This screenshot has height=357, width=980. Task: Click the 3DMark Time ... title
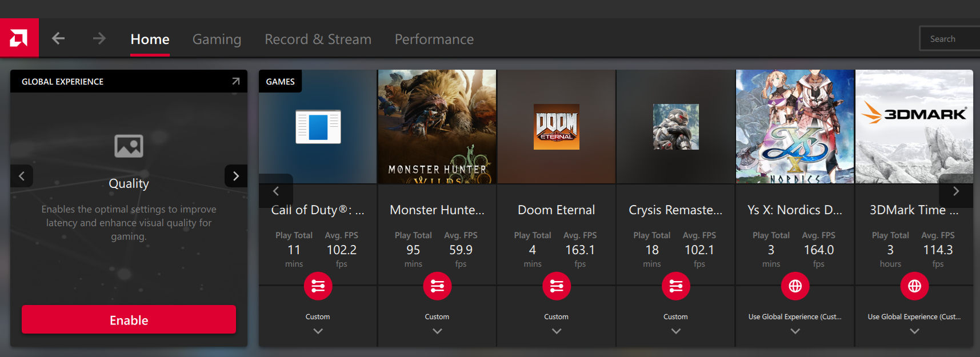coord(914,210)
